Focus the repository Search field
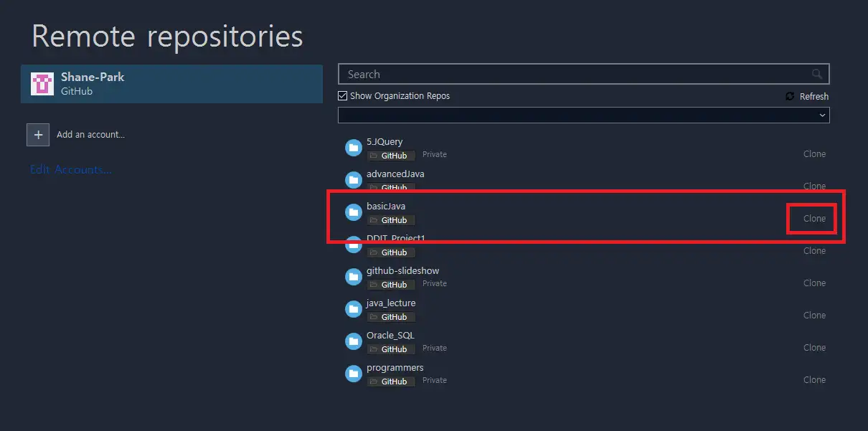The width and height of the screenshot is (868, 431). click(x=583, y=74)
